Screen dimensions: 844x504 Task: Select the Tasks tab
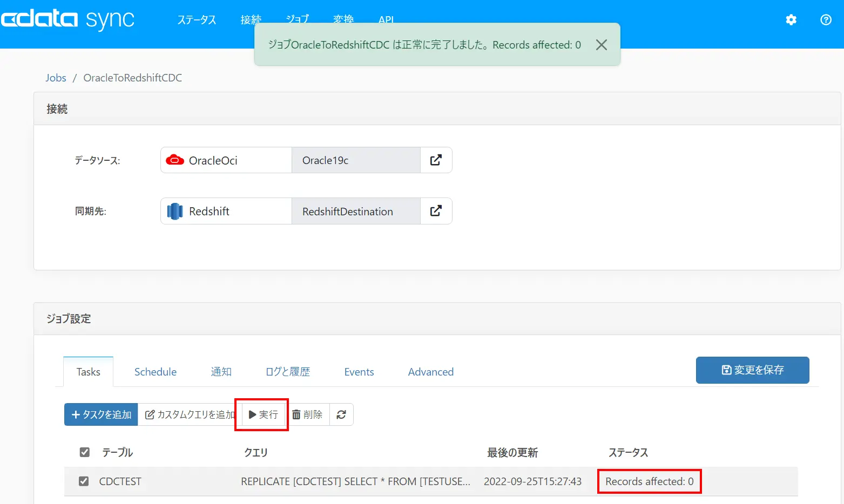89,372
